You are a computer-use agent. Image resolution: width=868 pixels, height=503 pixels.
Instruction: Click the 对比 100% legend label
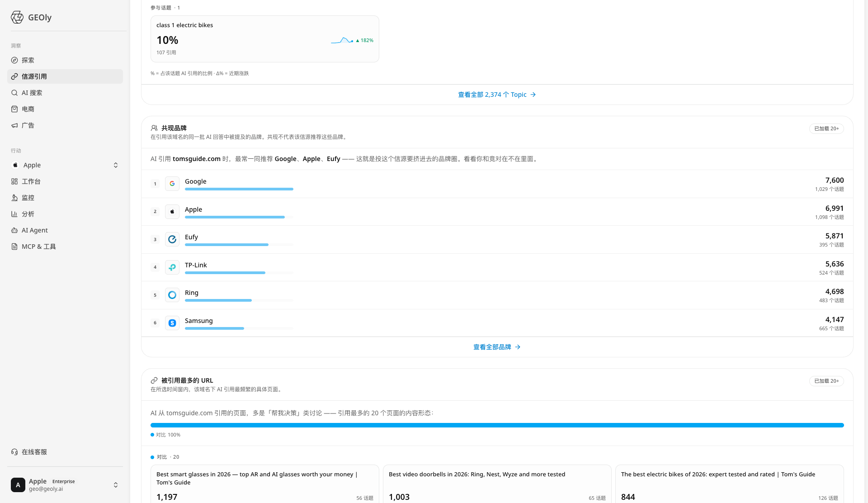click(165, 435)
